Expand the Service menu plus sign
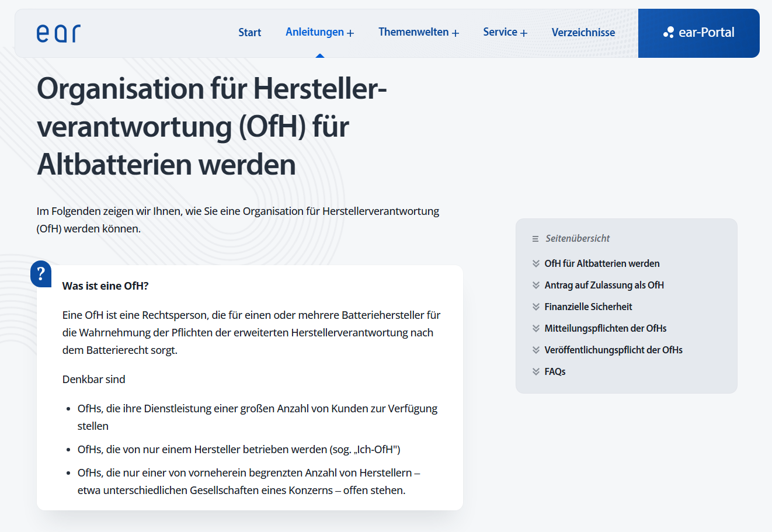772x532 pixels. click(x=524, y=33)
